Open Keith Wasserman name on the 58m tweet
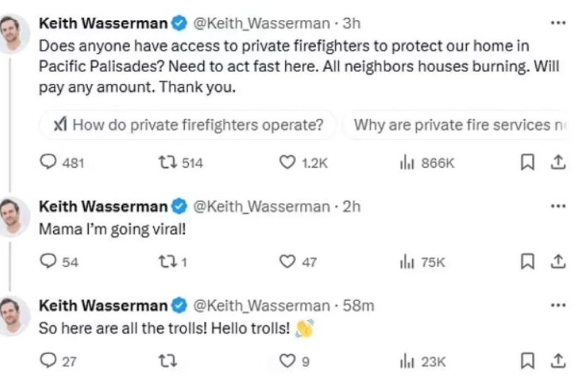The width and height of the screenshot is (588, 380). pos(103,306)
